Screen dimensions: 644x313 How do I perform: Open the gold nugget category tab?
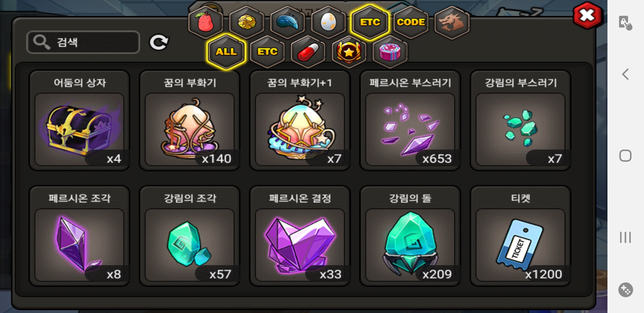pyautogui.click(x=247, y=22)
